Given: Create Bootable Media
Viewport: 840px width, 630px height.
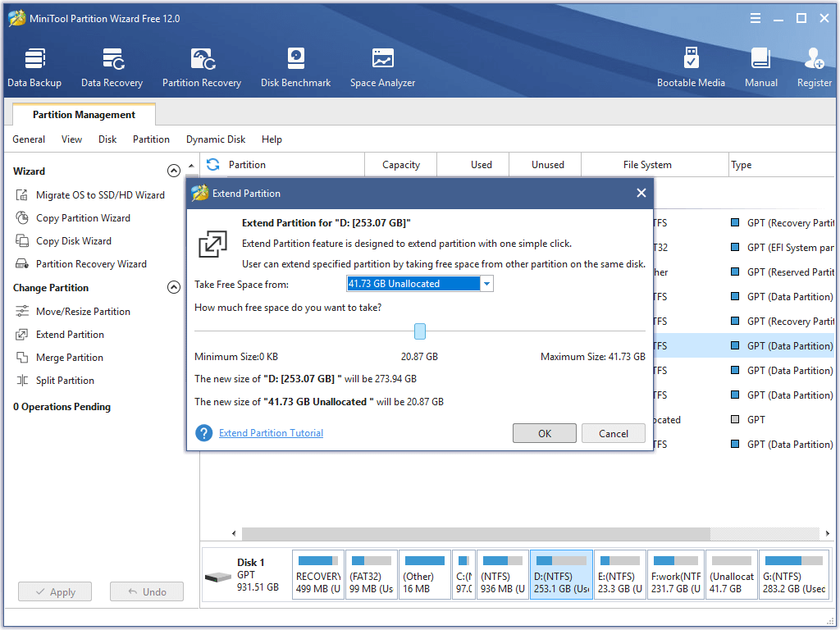Looking at the screenshot, I should click(x=691, y=68).
